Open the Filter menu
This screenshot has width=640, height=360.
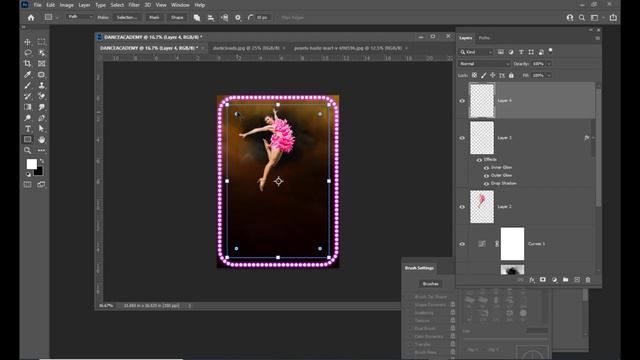[134, 5]
